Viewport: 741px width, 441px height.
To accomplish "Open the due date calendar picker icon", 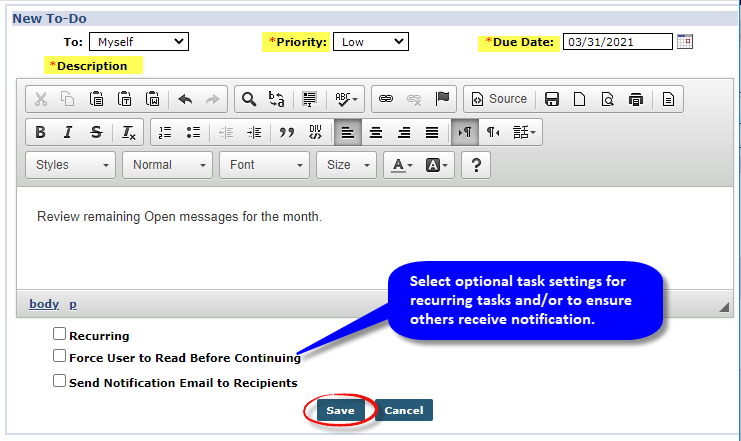I will pyautogui.click(x=685, y=41).
